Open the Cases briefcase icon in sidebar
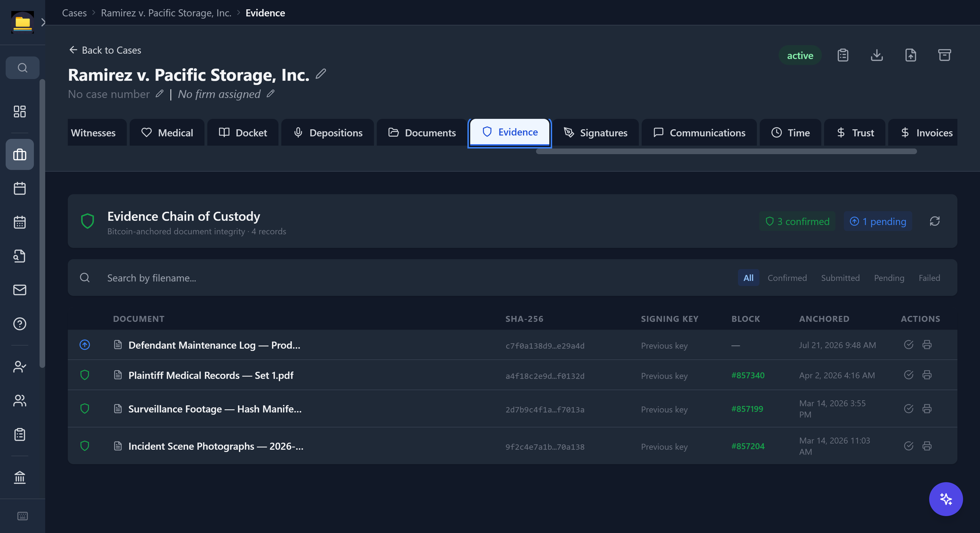The image size is (980, 533). pyautogui.click(x=20, y=154)
